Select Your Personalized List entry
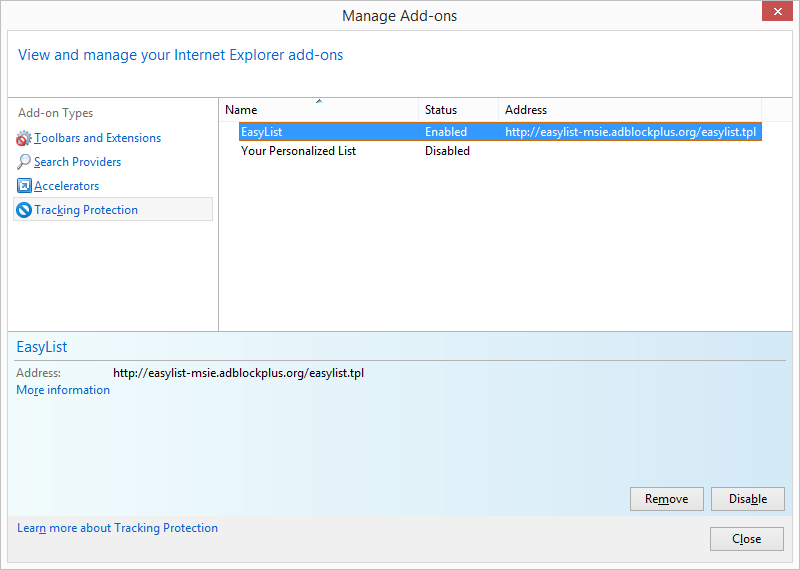This screenshot has width=800, height=570. (x=298, y=151)
